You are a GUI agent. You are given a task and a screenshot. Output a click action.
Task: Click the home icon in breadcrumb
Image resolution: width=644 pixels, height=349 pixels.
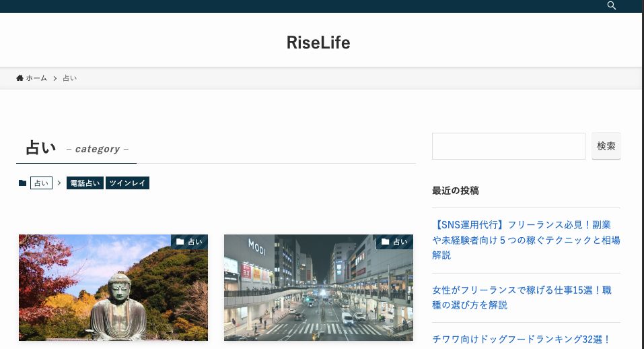20,77
